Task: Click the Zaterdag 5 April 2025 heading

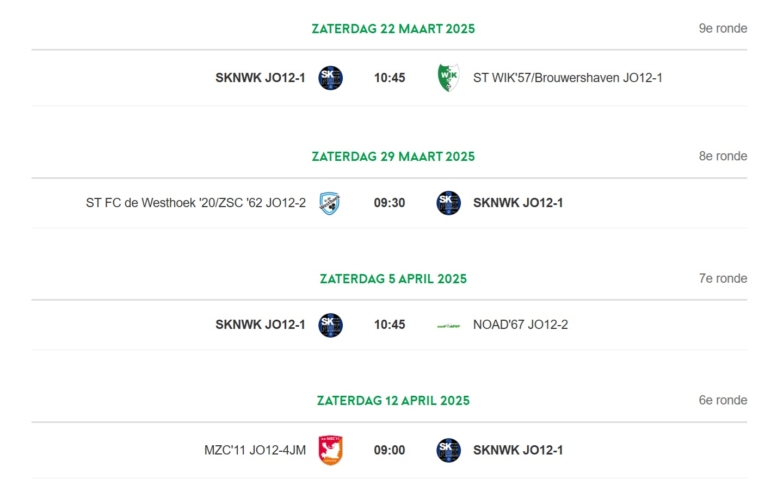Action: 393,279
